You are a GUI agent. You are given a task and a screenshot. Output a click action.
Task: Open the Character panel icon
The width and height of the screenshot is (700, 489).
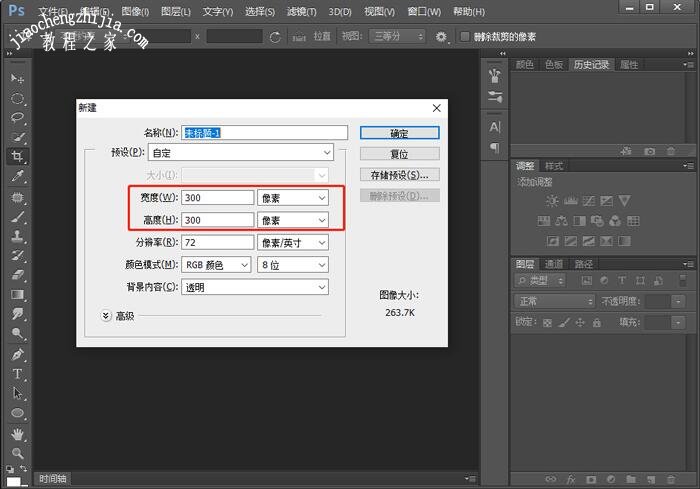(494, 127)
